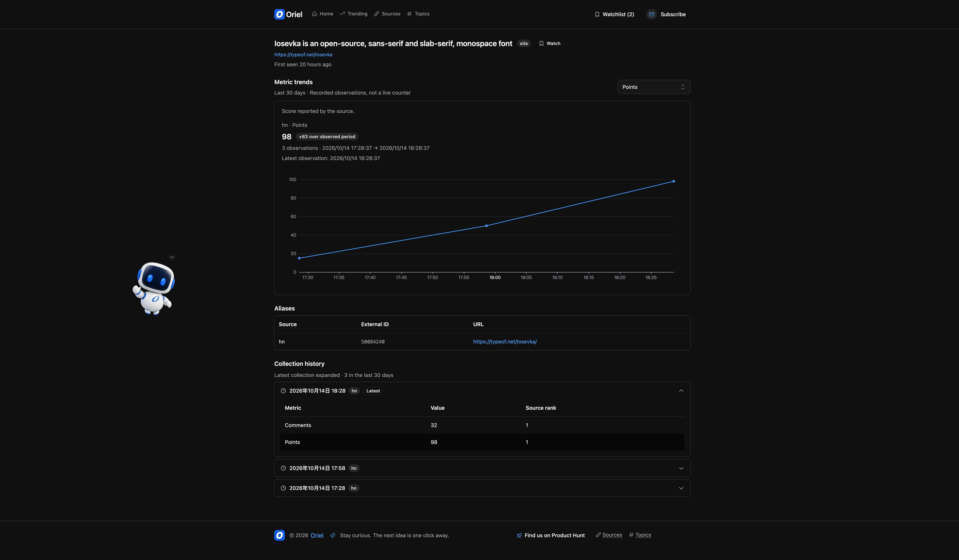The image size is (959, 560).
Task: Click the clock icon for 17:58 collection
Action: (283, 468)
